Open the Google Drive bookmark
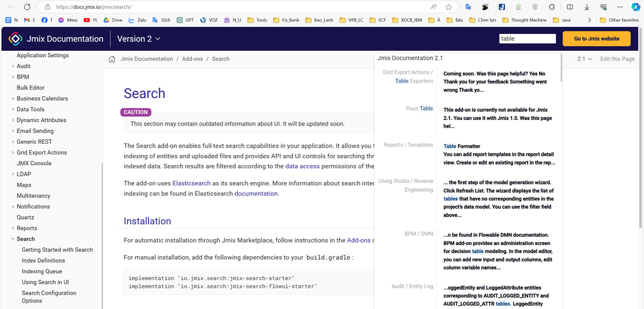 pos(113,19)
